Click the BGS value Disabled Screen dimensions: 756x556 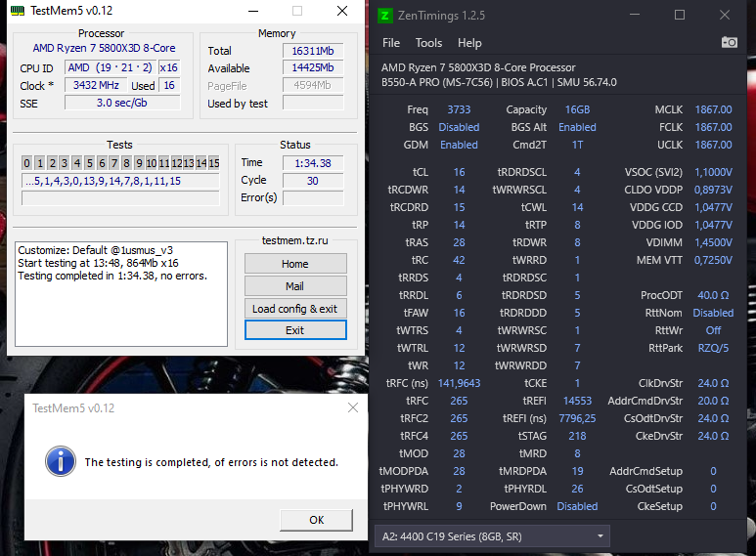(x=459, y=127)
